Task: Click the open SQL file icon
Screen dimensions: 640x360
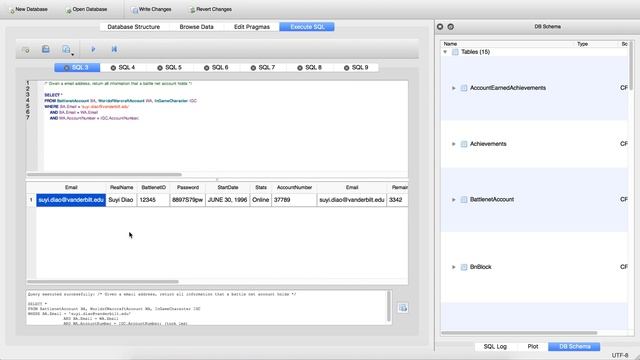Action: (x=46, y=49)
